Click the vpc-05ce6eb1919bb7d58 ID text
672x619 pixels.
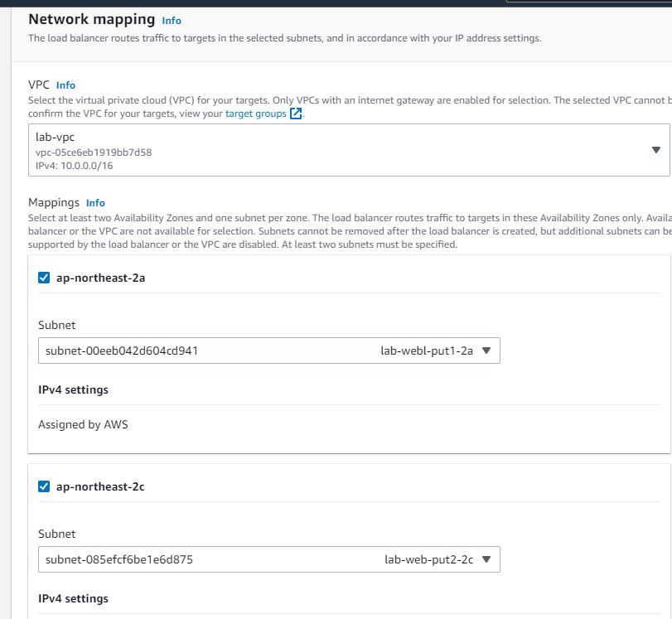coord(94,152)
